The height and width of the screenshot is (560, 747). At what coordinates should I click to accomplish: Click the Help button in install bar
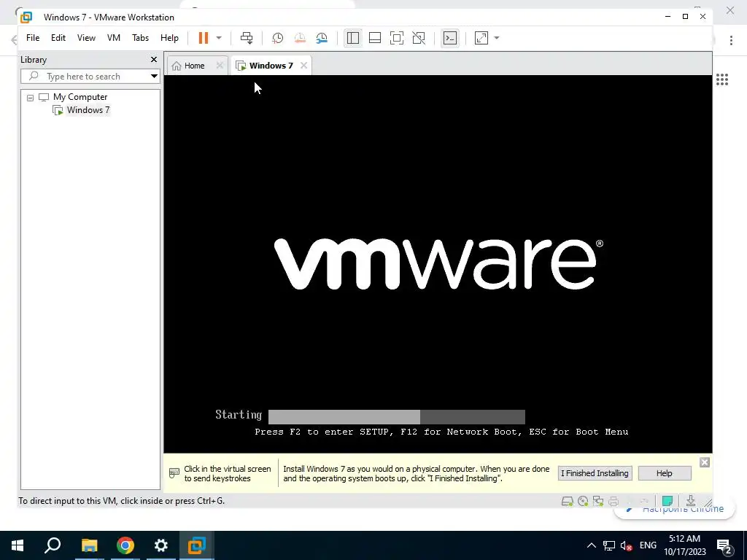click(664, 472)
